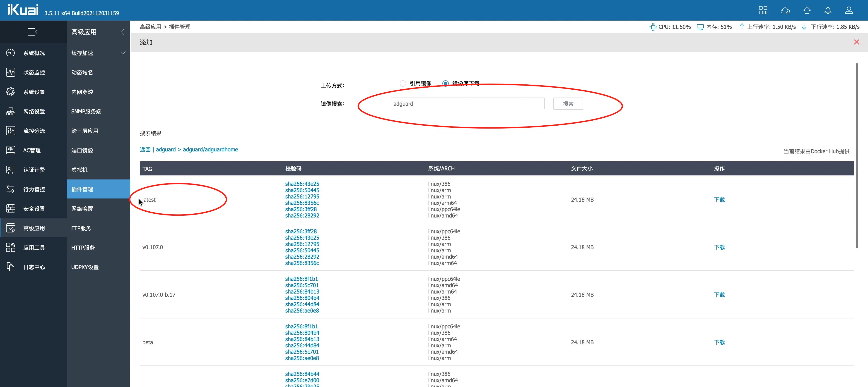Collapse the 高级应用 panel with left chevron
This screenshot has height=387, width=868.
click(123, 32)
